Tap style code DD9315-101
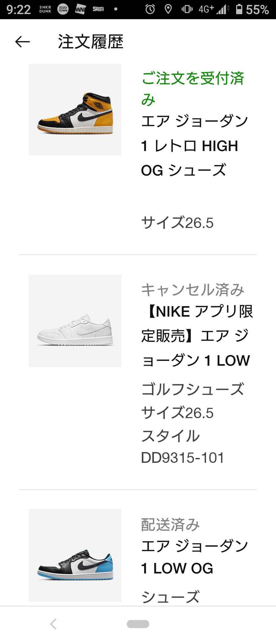This screenshot has height=644, width=276. tap(183, 458)
